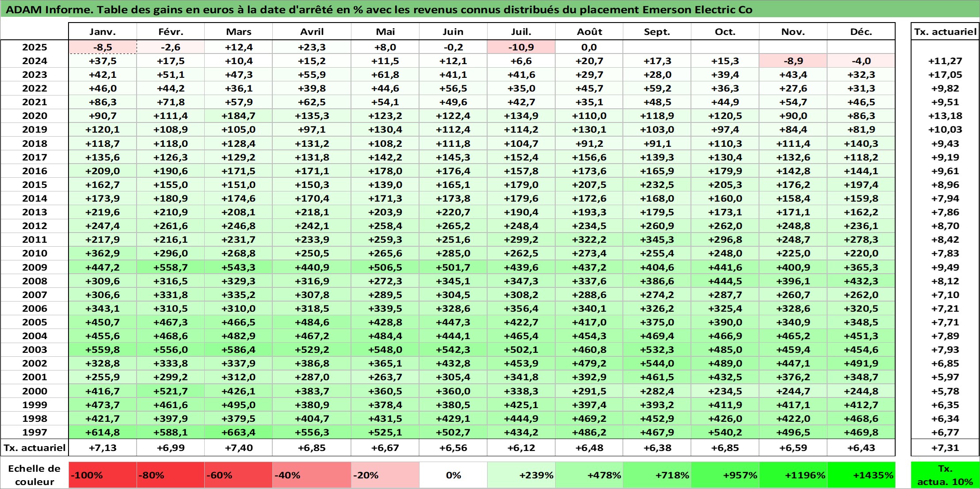
Task: Click cell 0,0 for August 2025
Action: [589, 47]
